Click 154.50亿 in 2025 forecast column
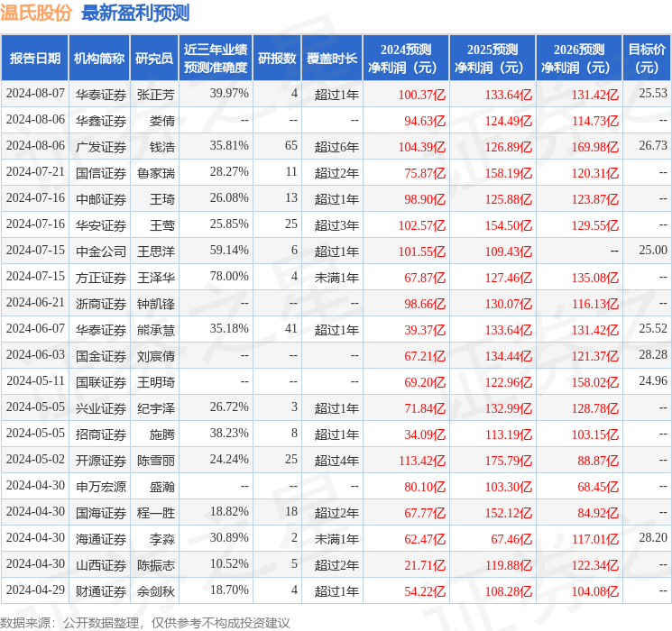This screenshot has height=631, width=672. [x=509, y=225]
